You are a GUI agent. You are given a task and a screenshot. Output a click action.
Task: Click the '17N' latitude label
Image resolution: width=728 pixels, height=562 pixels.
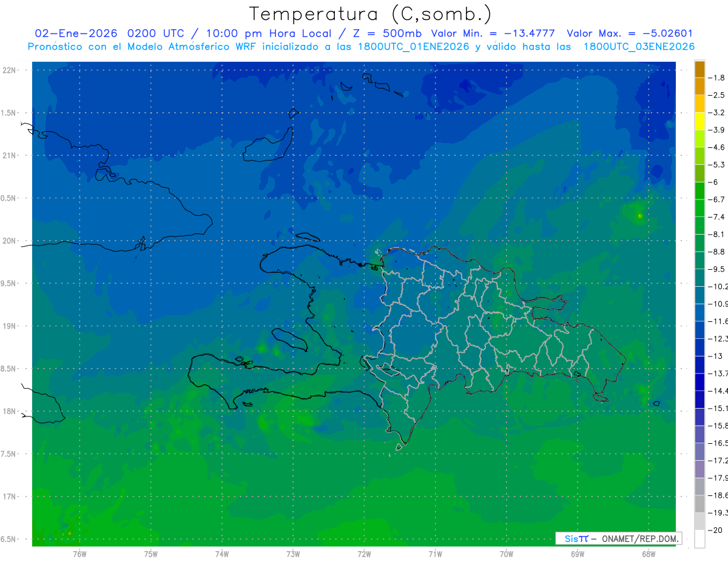click(10, 497)
